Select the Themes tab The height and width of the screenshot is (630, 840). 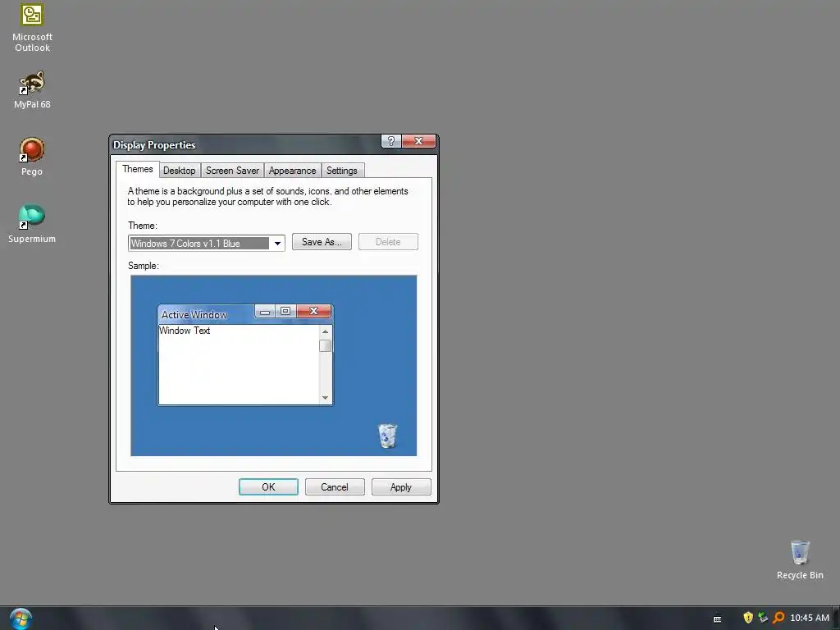point(138,169)
